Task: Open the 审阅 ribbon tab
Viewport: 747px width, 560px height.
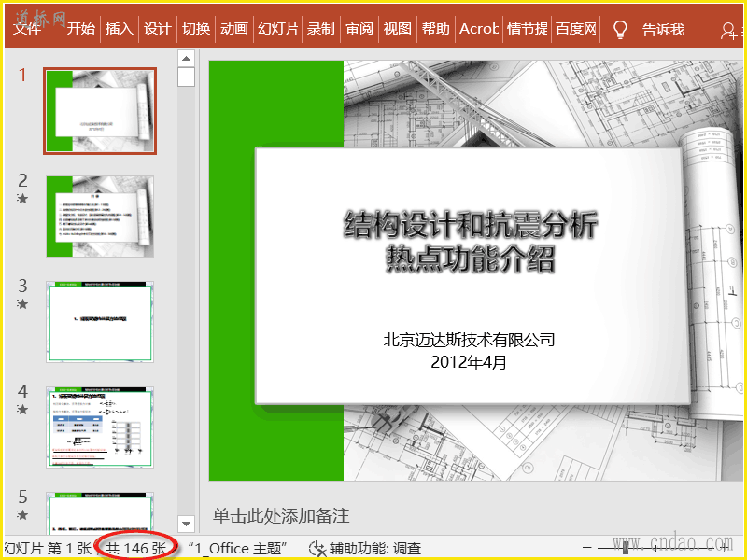Action: coord(359,29)
